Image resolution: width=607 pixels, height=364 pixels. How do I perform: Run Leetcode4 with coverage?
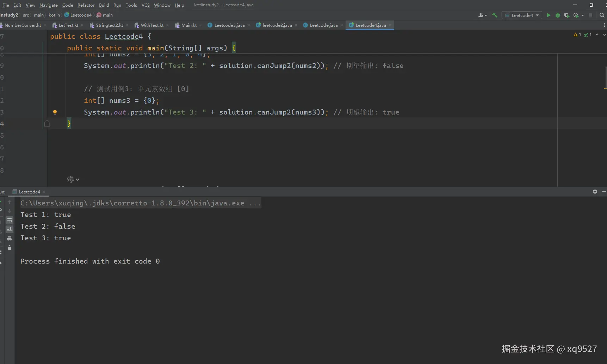click(x=566, y=15)
